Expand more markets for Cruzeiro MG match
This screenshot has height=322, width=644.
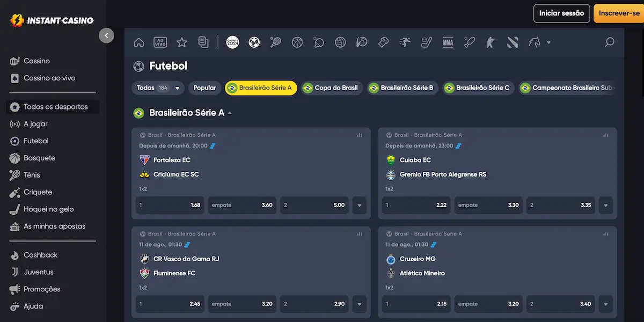point(606,304)
